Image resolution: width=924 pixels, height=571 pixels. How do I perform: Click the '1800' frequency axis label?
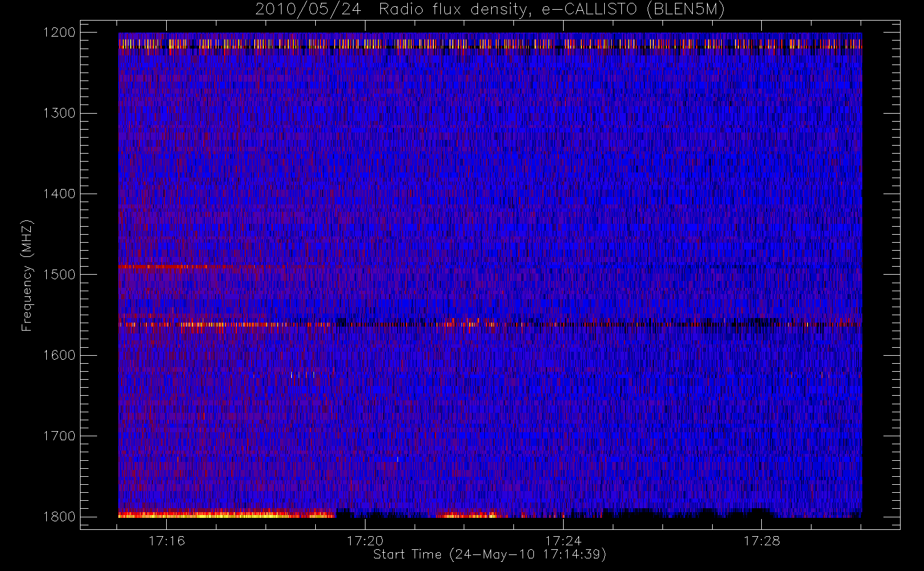click(x=59, y=517)
